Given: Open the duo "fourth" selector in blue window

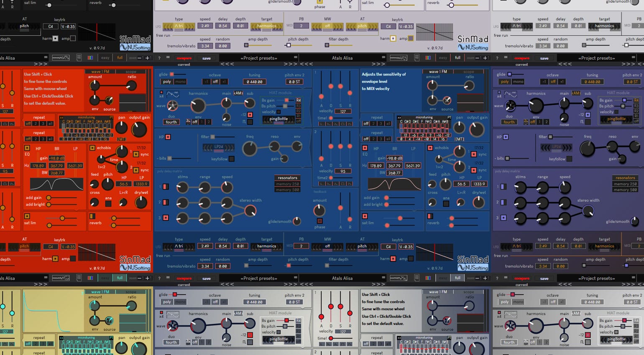Looking at the screenshot, I should 171,122.
